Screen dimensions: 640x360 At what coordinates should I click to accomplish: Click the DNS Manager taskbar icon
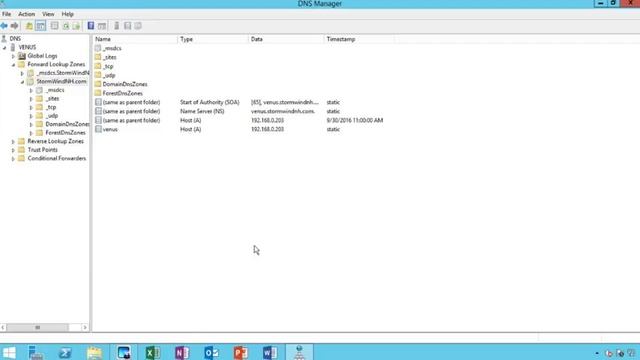point(299,352)
